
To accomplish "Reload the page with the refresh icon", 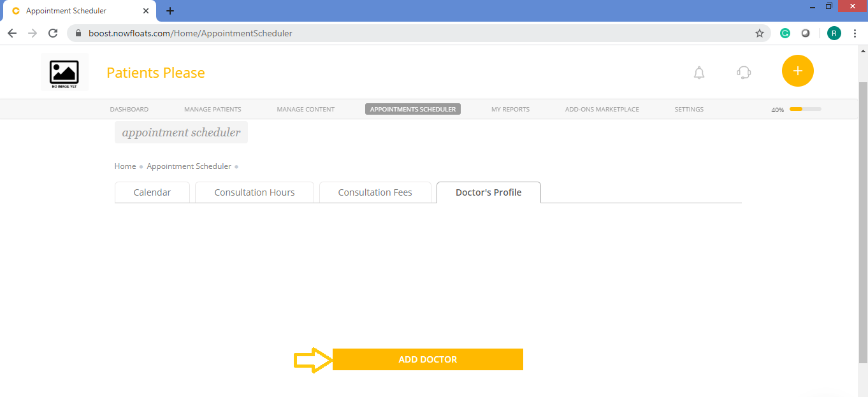I will coord(53,32).
